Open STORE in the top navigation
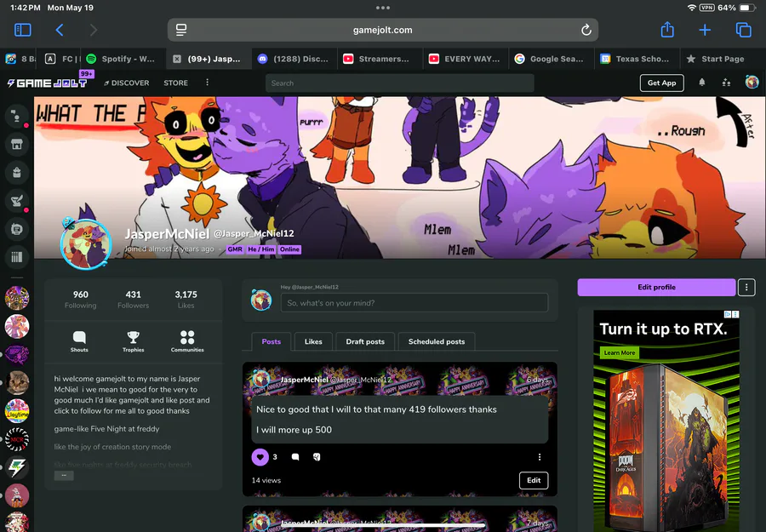The width and height of the screenshot is (766, 532). coord(176,83)
